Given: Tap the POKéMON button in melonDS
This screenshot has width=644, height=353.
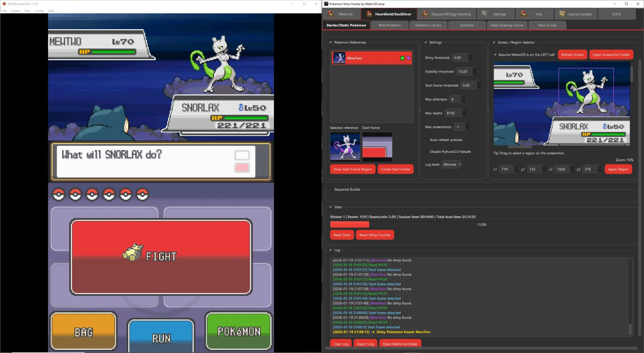Looking at the screenshot, I should pyautogui.click(x=239, y=331).
